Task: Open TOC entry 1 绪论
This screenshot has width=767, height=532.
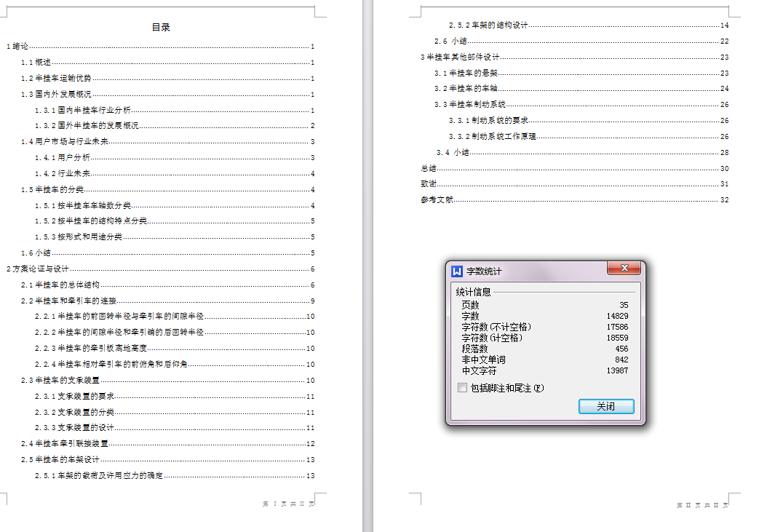Action: tap(160, 47)
